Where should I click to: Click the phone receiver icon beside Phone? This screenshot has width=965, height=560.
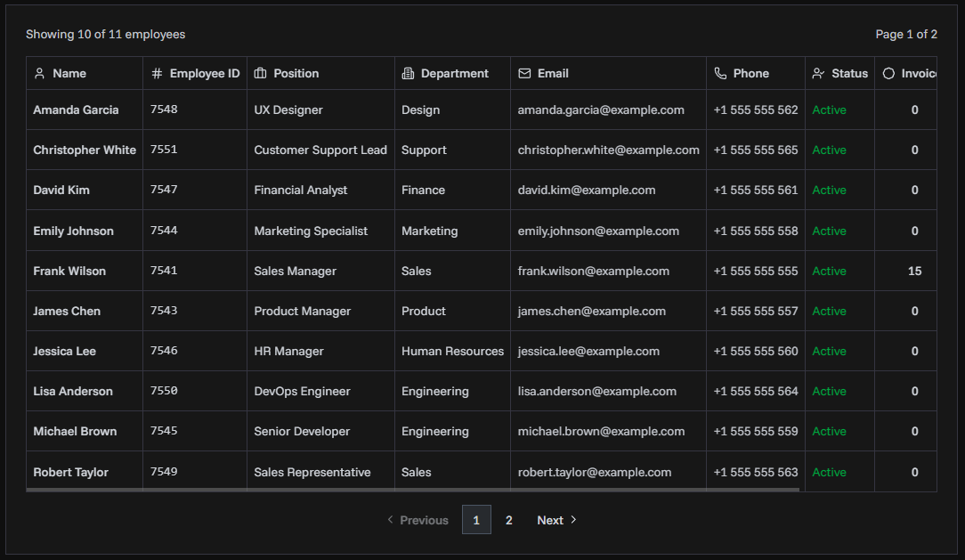click(x=720, y=73)
